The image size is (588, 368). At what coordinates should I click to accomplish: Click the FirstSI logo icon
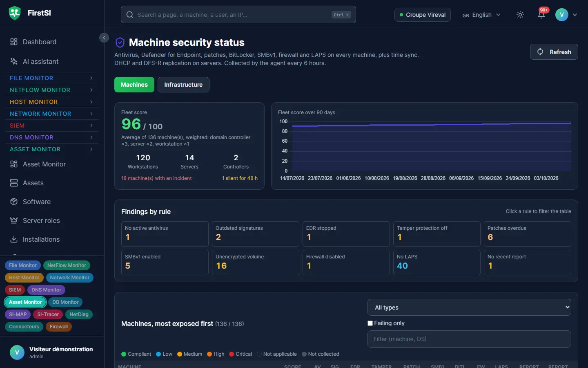(15, 13)
